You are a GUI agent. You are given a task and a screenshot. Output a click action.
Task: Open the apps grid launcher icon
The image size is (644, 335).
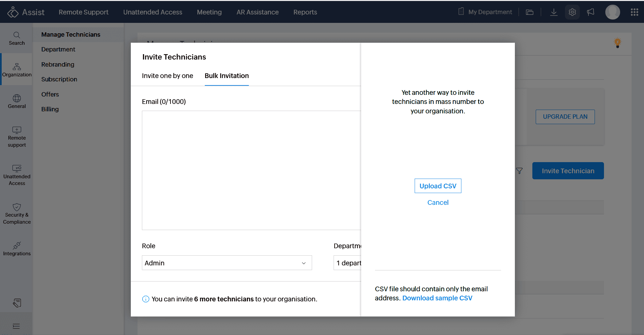pos(634,12)
